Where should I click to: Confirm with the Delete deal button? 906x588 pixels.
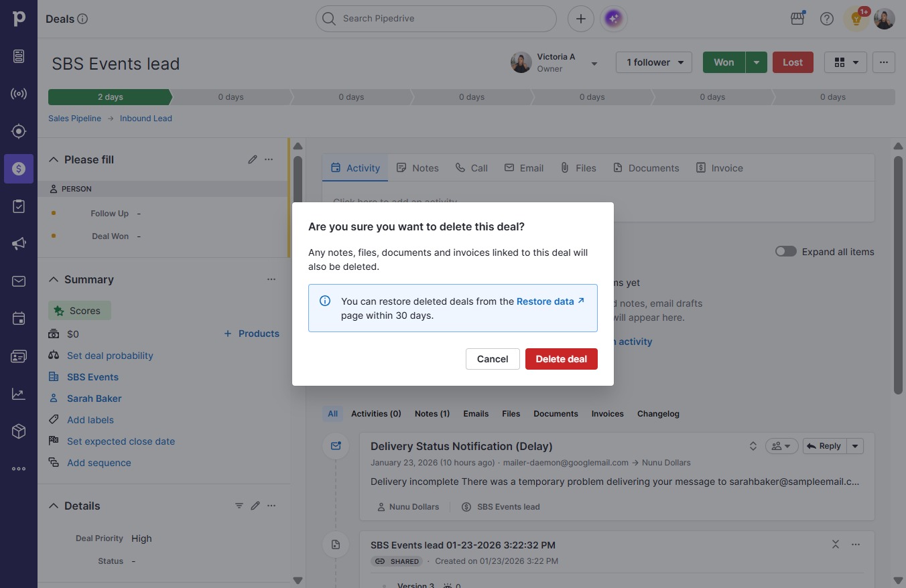tap(562, 359)
